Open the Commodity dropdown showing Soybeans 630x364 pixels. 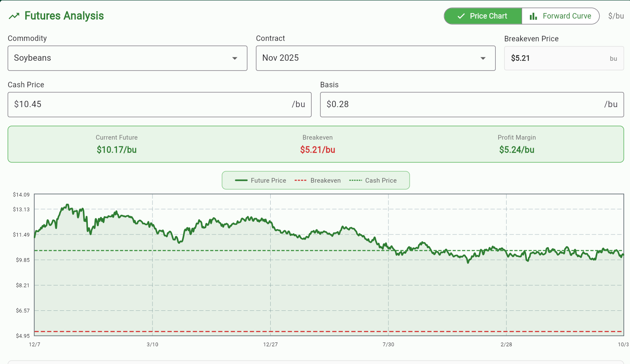pos(128,58)
